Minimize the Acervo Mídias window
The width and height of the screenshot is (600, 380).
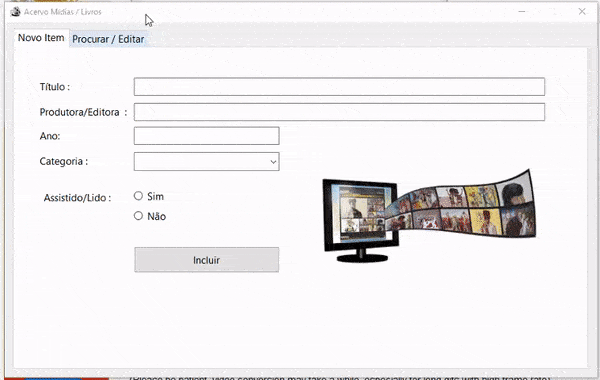(522, 12)
